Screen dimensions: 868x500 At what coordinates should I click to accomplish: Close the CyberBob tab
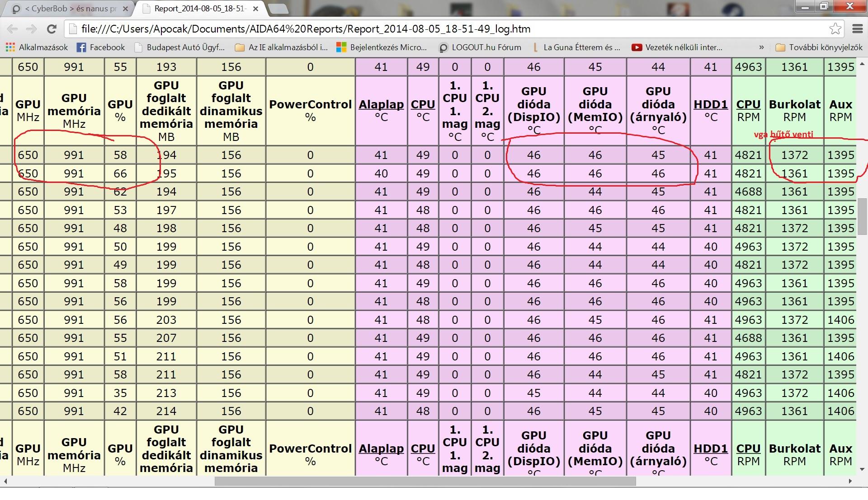click(126, 9)
